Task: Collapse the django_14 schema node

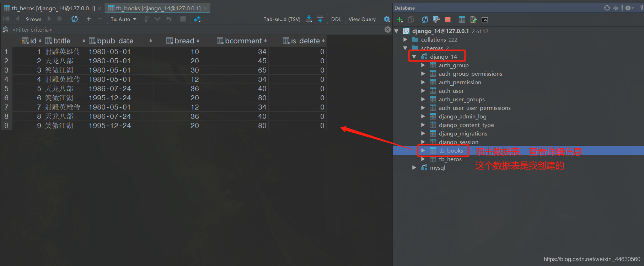Action: [414, 57]
